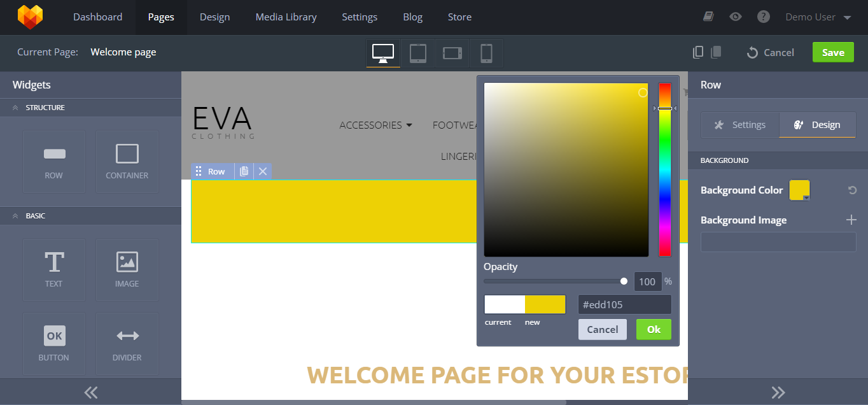This screenshot has width=868, height=405.
Task: Click Ok in the color picker
Action: tap(654, 329)
